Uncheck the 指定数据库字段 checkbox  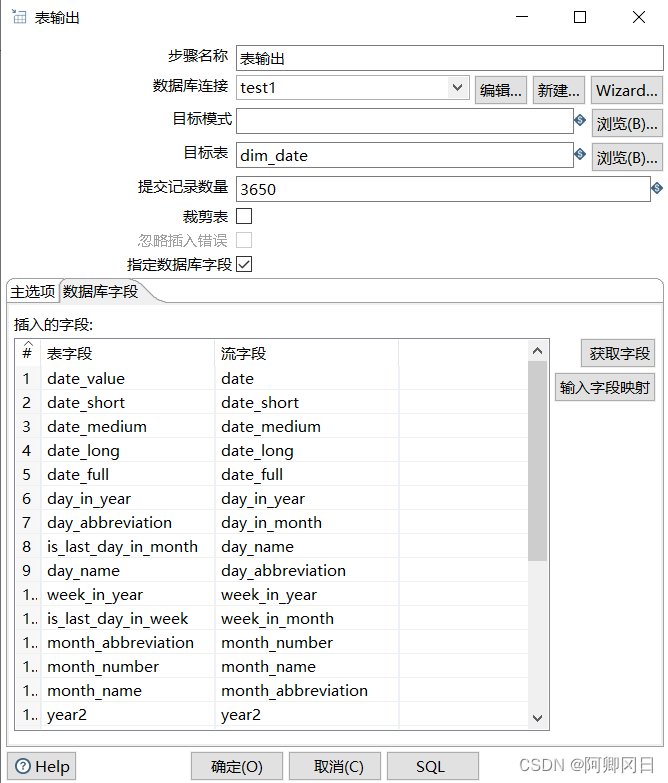coord(244,264)
